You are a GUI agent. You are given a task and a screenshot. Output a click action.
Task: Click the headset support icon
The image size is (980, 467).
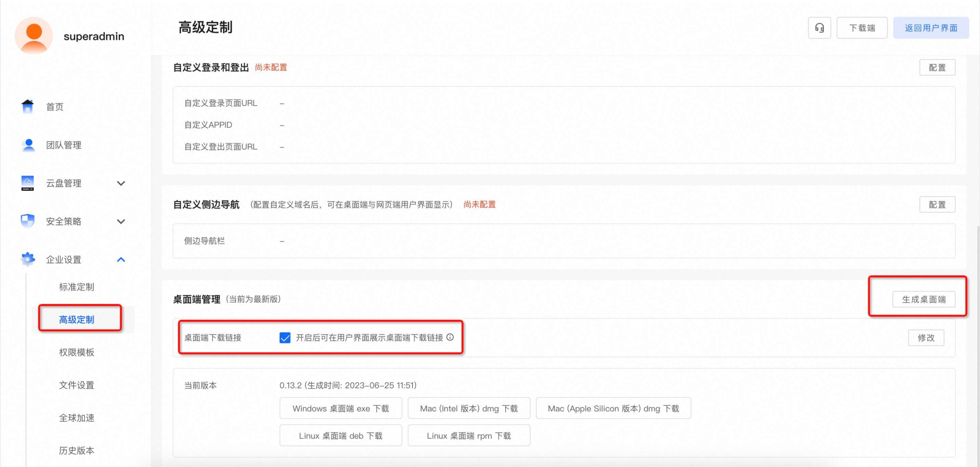(x=819, y=28)
